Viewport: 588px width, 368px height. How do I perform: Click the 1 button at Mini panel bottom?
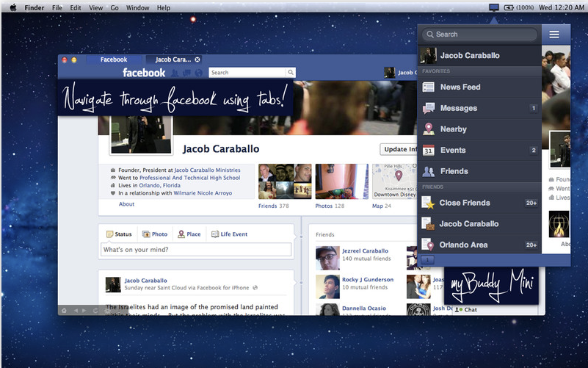click(x=427, y=259)
